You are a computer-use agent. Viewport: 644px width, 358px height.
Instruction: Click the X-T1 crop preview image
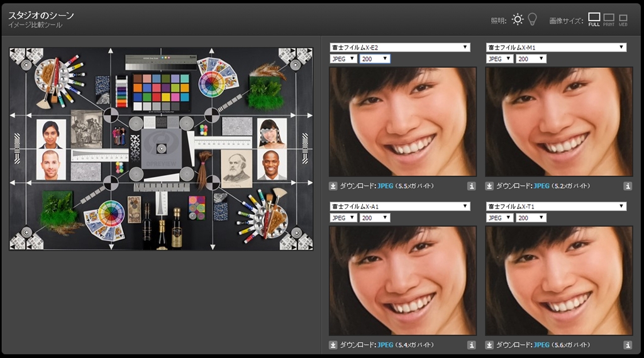(x=559, y=281)
